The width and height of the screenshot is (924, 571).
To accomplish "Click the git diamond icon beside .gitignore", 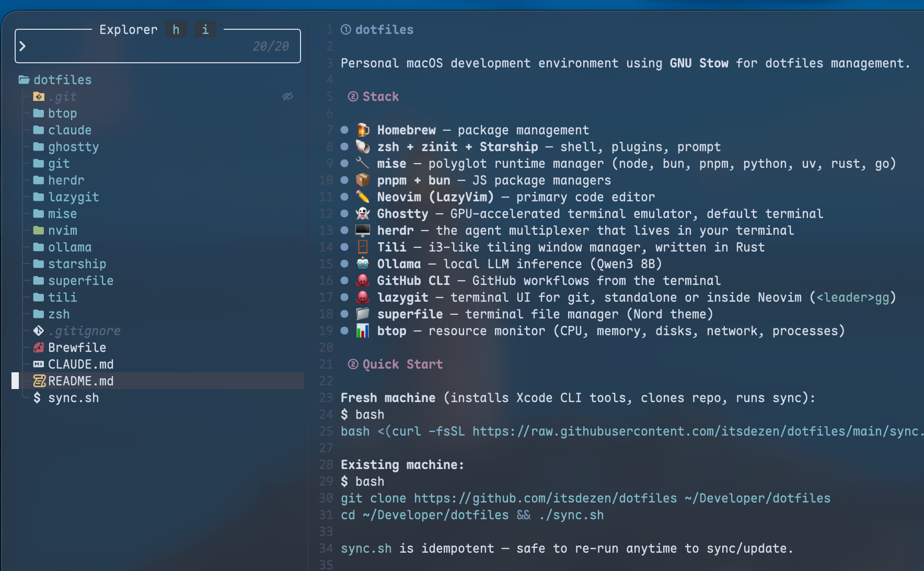I will [x=39, y=331].
